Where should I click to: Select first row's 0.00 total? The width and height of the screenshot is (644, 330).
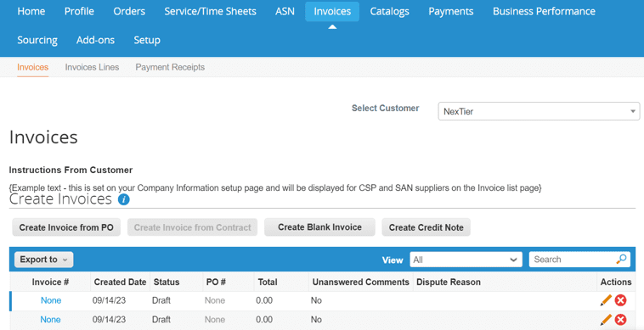coord(264,300)
